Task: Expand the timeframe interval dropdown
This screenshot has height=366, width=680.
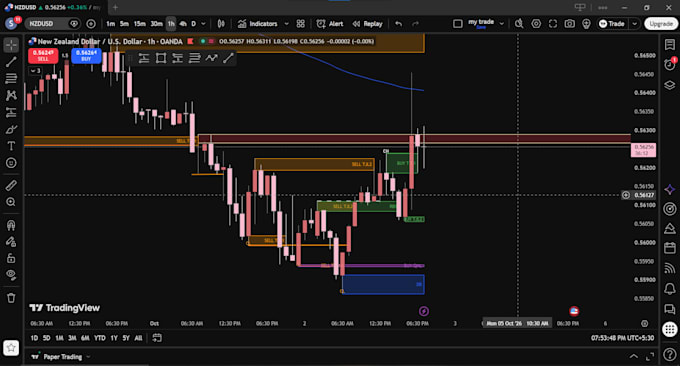Action: (203, 24)
